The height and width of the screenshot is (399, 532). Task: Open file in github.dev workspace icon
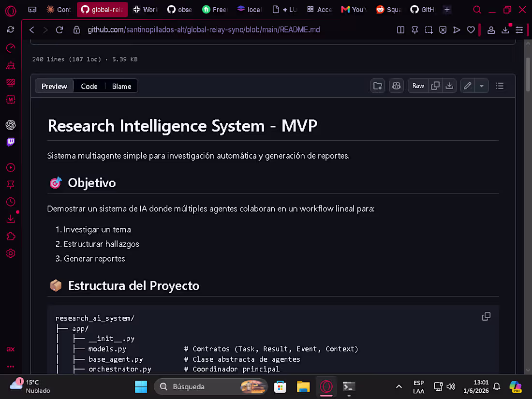tap(378, 86)
